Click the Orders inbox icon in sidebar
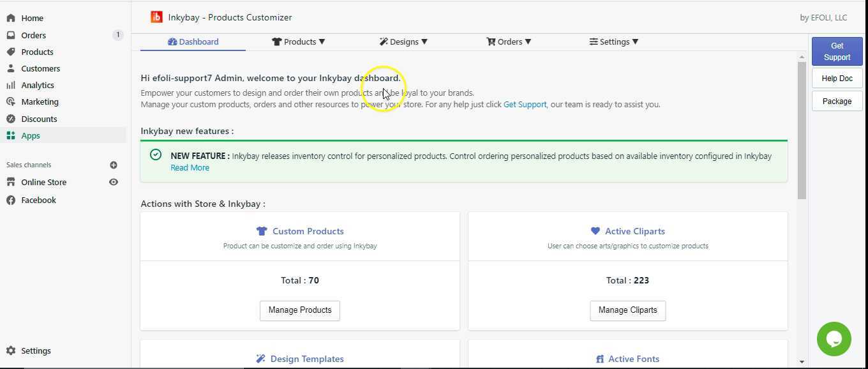The width and height of the screenshot is (868, 369). point(11,35)
